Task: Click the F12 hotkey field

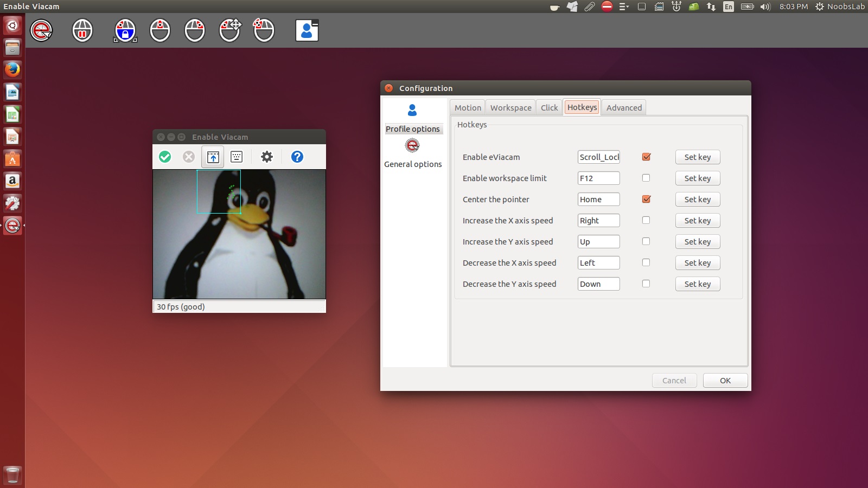Action: (599, 178)
